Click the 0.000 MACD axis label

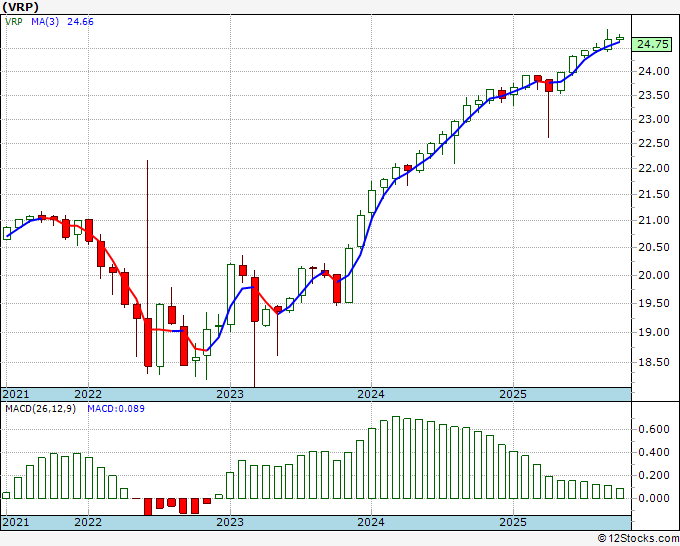point(654,498)
